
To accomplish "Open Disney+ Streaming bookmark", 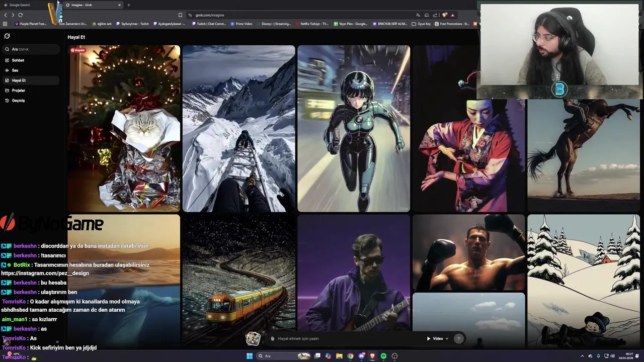I will 273,24.
